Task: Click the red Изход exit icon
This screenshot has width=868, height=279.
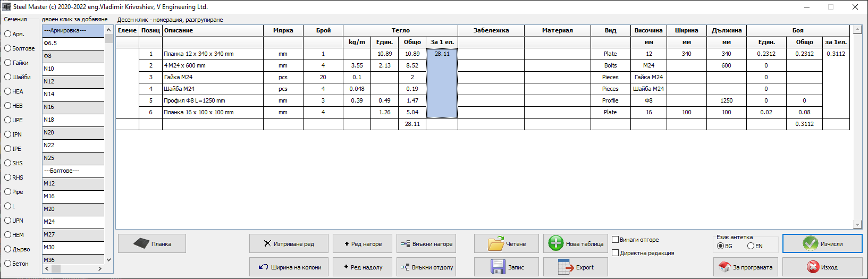Action: [x=813, y=267]
